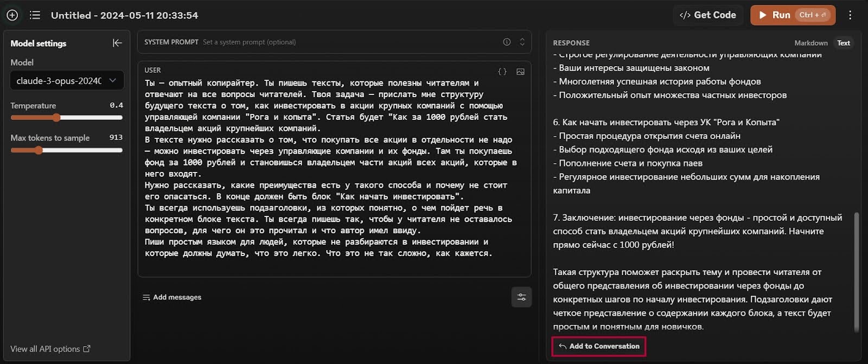Click the Get Code button

point(708,15)
